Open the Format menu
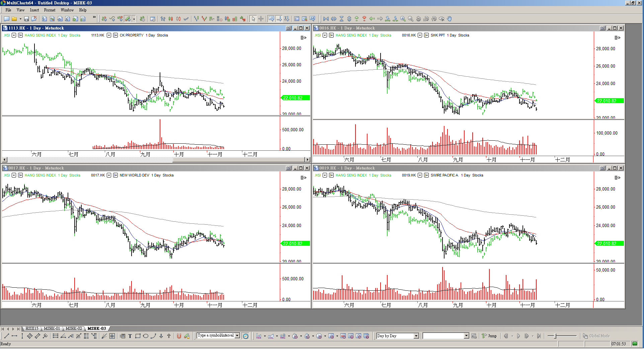The image size is (644, 354). (x=50, y=10)
